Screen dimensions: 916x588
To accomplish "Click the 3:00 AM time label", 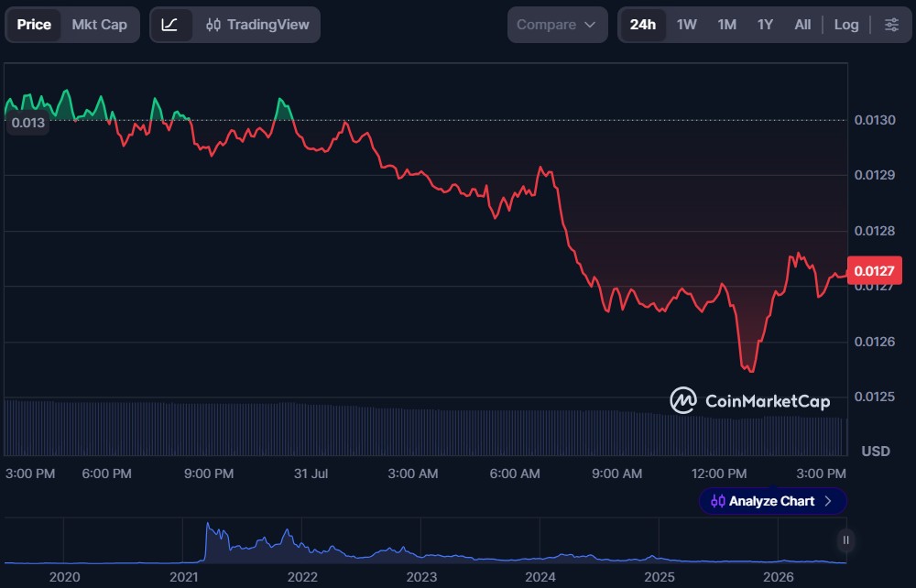I will click(x=412, y=474).
